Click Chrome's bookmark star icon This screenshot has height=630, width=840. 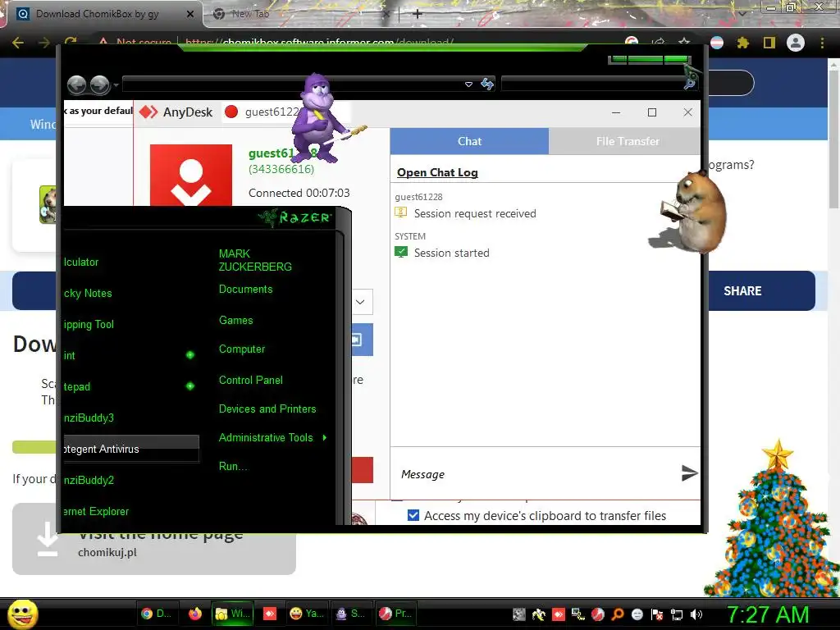point(684,43)
